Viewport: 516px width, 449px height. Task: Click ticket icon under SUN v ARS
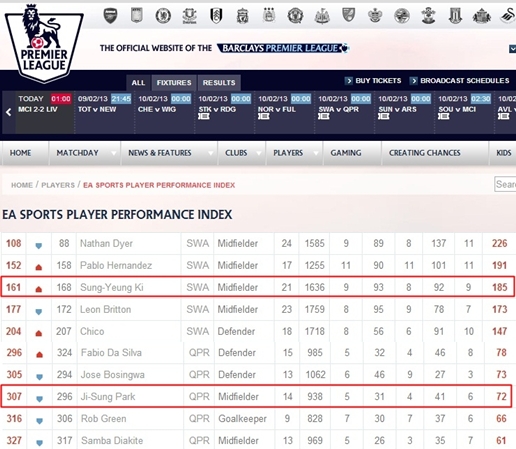pos(384,116)
